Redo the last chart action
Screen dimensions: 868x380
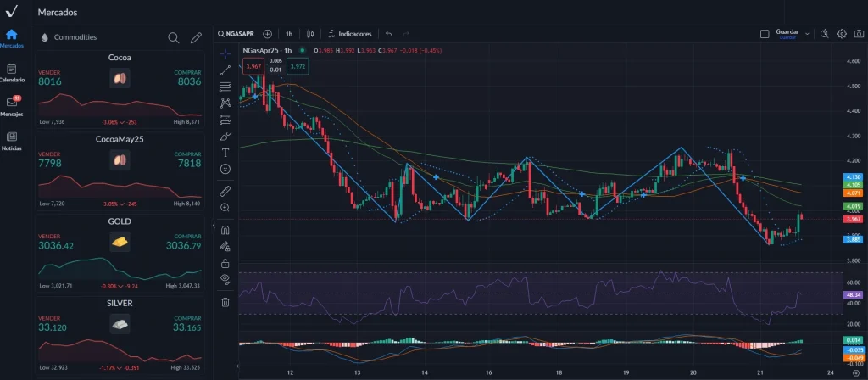coord(406,34)
